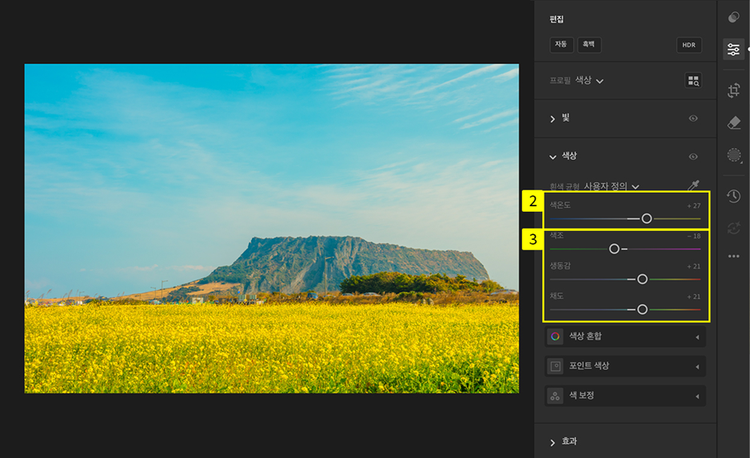This screenshot has height=458, width=750.
Task: Expand the 색 보정 panel arrow
Action: 697,396
